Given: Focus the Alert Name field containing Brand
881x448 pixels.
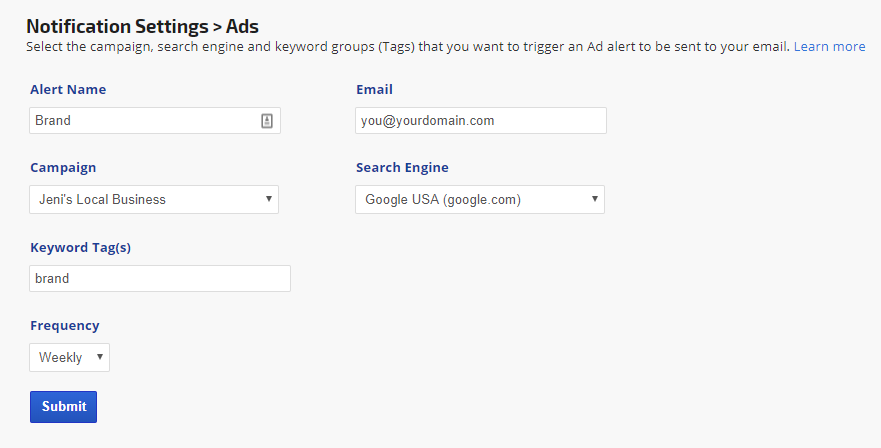Looking at the screenshot, I should pyautogui.click(x=140, y=121).
